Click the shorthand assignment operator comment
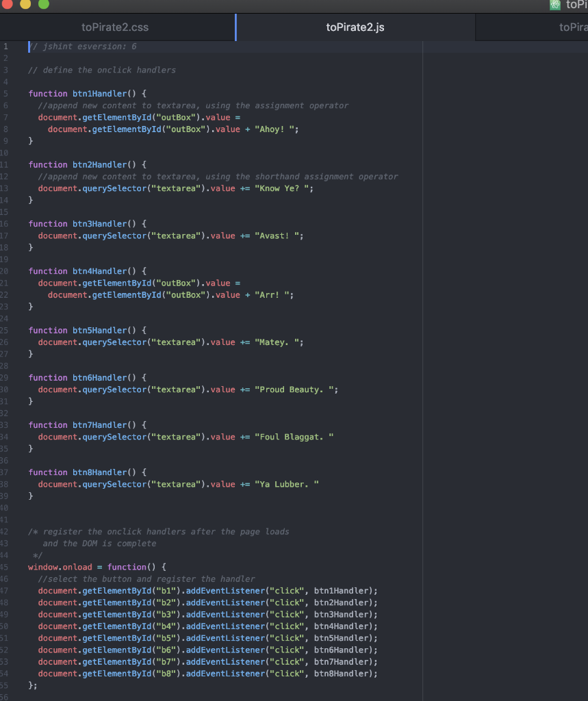 (x=218, y=177)
